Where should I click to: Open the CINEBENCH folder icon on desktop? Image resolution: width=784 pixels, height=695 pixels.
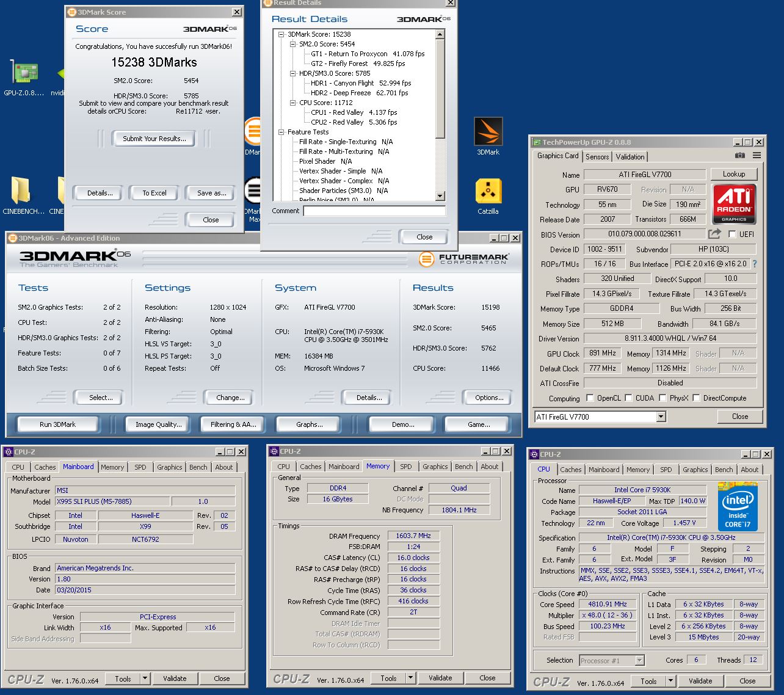click(23, 195)
